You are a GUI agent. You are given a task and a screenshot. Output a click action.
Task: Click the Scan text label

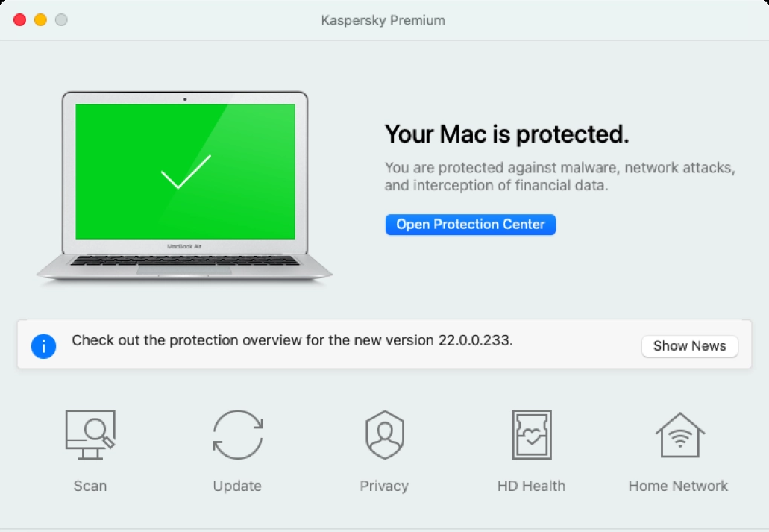pyautogui.click(x=90, y=486)
